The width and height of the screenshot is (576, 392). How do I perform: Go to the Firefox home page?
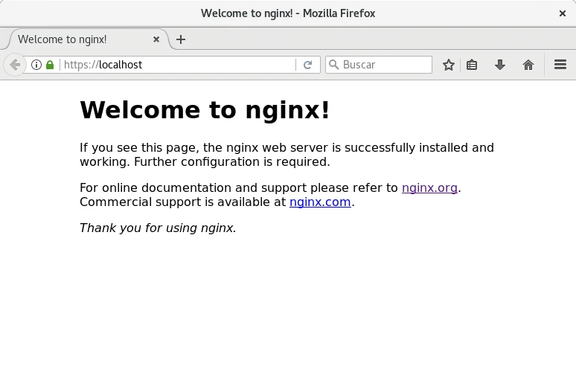528,65
